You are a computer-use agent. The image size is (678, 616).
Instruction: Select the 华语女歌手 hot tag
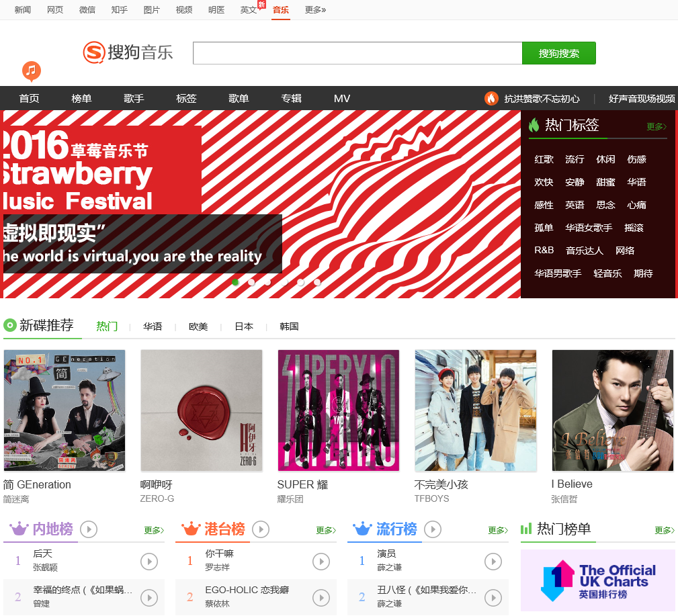(589, 227)
